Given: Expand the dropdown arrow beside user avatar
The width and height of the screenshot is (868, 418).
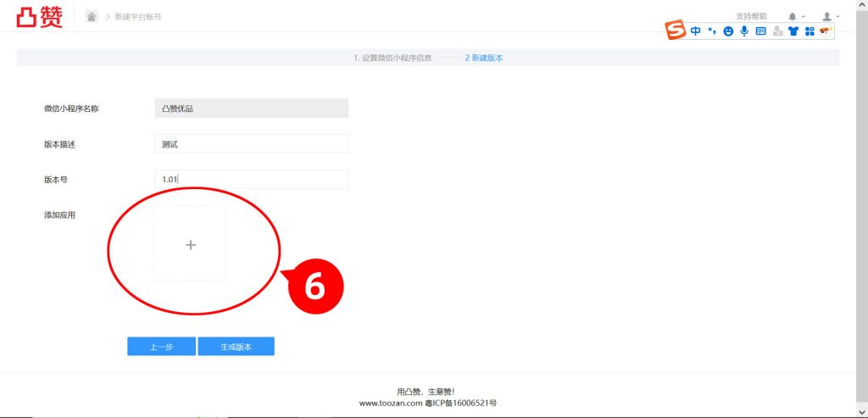Looking at the screenshot, I should click(x=837, y=17).
